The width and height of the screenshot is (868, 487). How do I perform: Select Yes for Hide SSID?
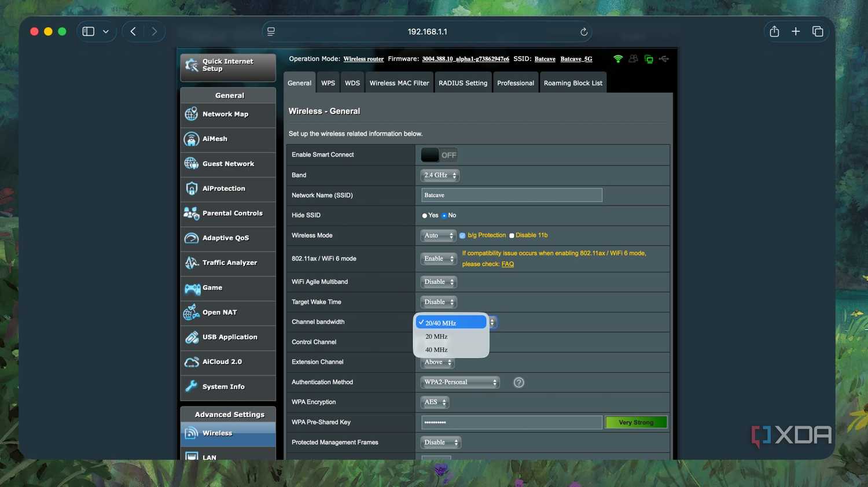pyautogui.click(x=425, y=216)
